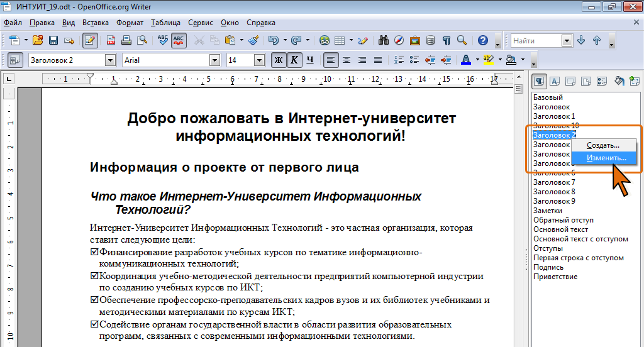Open the Правка menu
The height and width of the screenshot is (347, 644).
42,23
